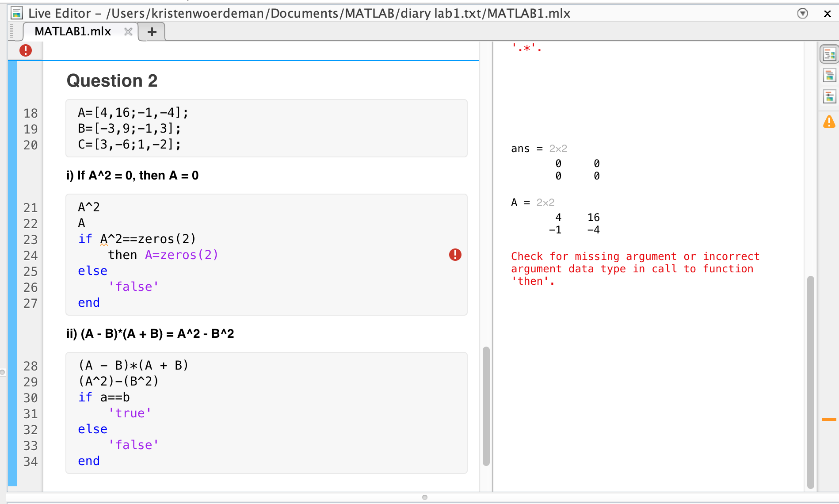Switch to hide code view
The image size is (839, 504).
click(x=829, y=96)
